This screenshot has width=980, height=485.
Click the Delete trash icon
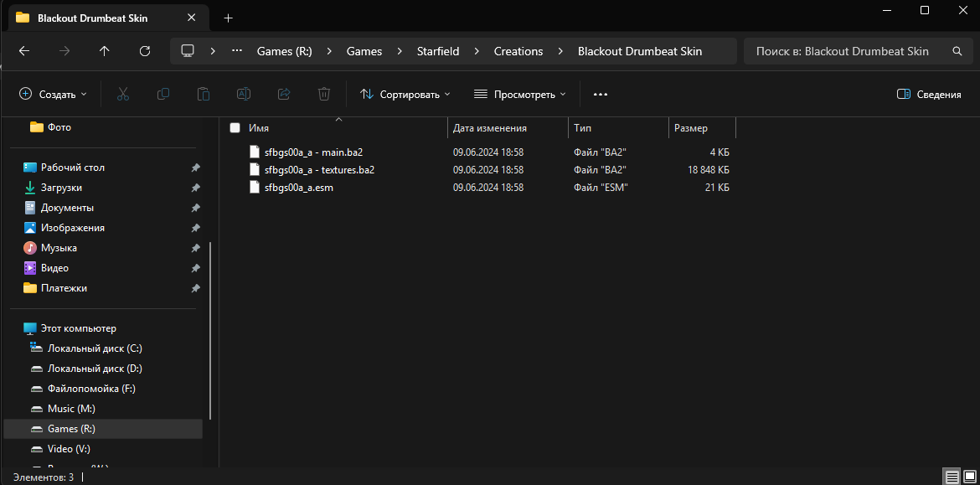324,95
